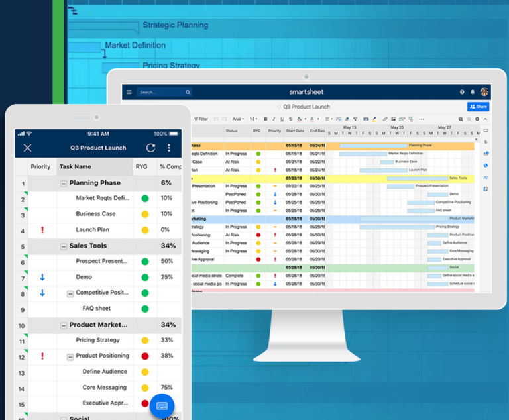Click Priority column header on desktop sheet
This screenshot has width=509, height=420.
274,131
